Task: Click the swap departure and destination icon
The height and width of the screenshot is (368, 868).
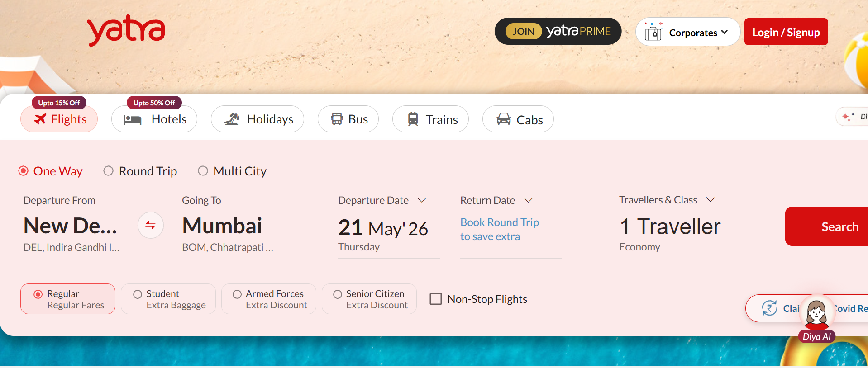Action: click(x=151, y=225)
